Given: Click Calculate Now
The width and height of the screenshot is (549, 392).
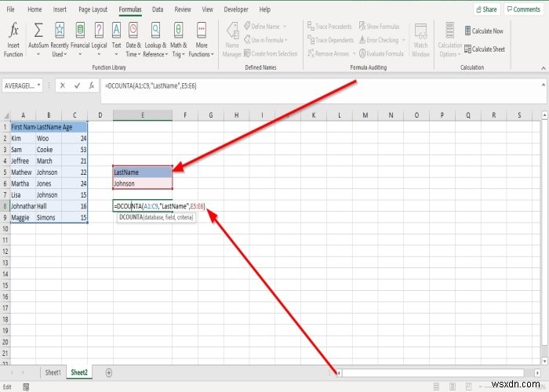Looking at the screenshot, I should pos(484,31).
